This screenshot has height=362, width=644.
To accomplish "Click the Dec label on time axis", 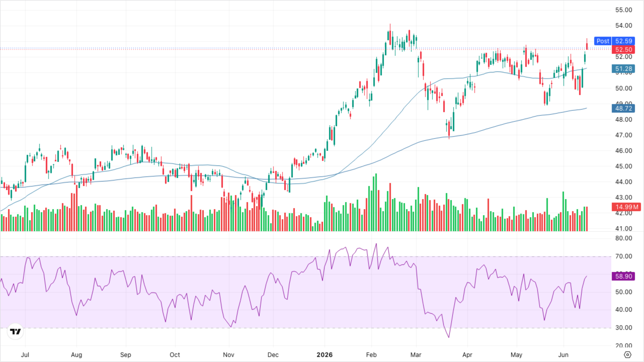I will point(273,355).
